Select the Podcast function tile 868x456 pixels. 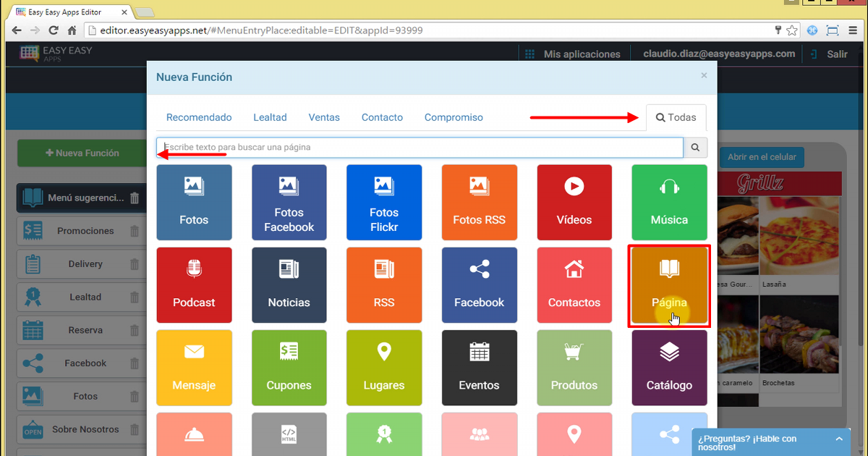coord(194,284)
